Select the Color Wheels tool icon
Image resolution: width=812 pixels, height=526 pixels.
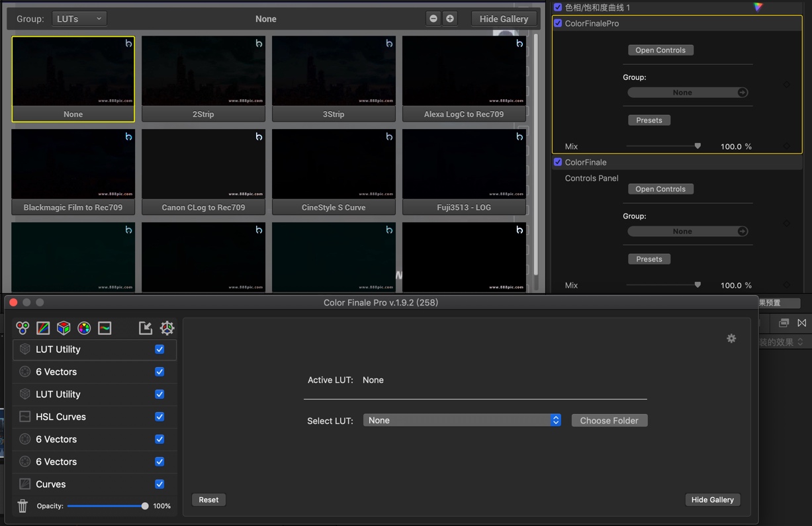(x=22, y=328)
